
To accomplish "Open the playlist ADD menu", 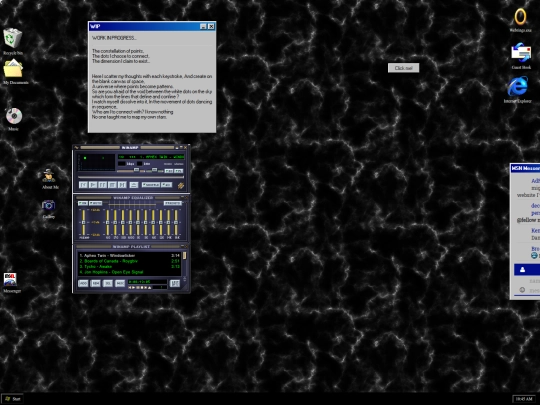I will (83, 283).
